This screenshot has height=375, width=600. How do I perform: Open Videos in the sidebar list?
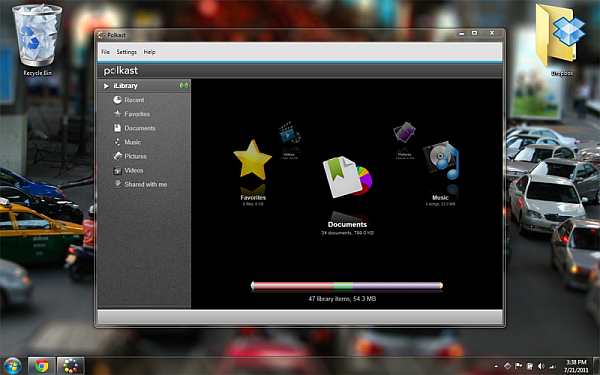pyautogui.click(x=134, y=170)
